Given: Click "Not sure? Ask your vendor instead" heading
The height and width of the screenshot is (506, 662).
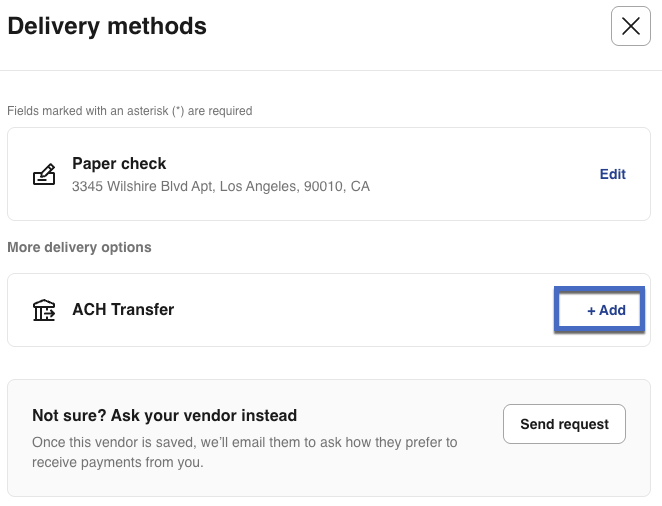Looking at the screenshot, I should pyautogui.click(x=164, y=415).
